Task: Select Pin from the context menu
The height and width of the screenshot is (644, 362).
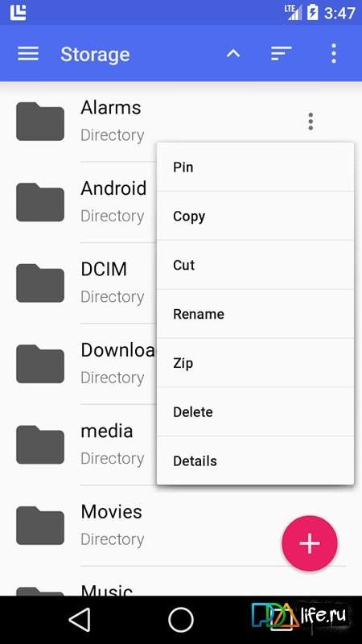Action: pyautogui.click(x=255, y=167)
